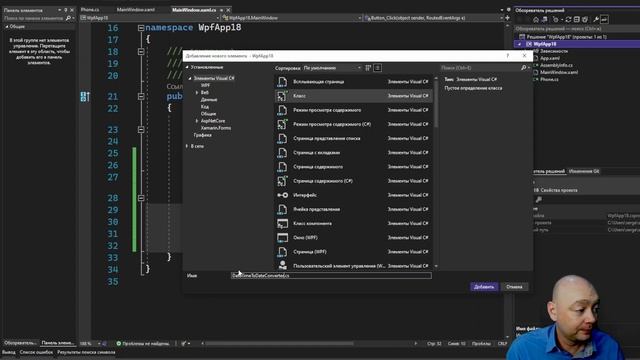The image size is (640, 360).
Task: Select Пользовательский элемент управления template
Action: click(353, 266)
